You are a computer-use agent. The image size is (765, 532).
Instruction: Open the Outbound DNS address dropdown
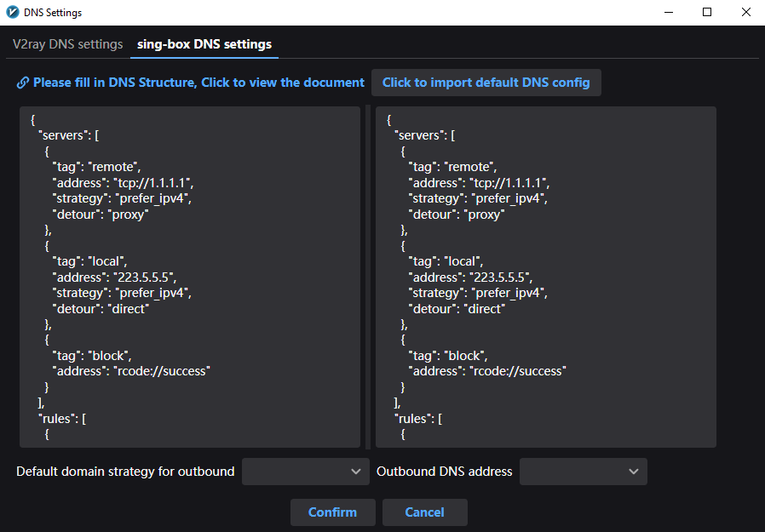[583, 472]
